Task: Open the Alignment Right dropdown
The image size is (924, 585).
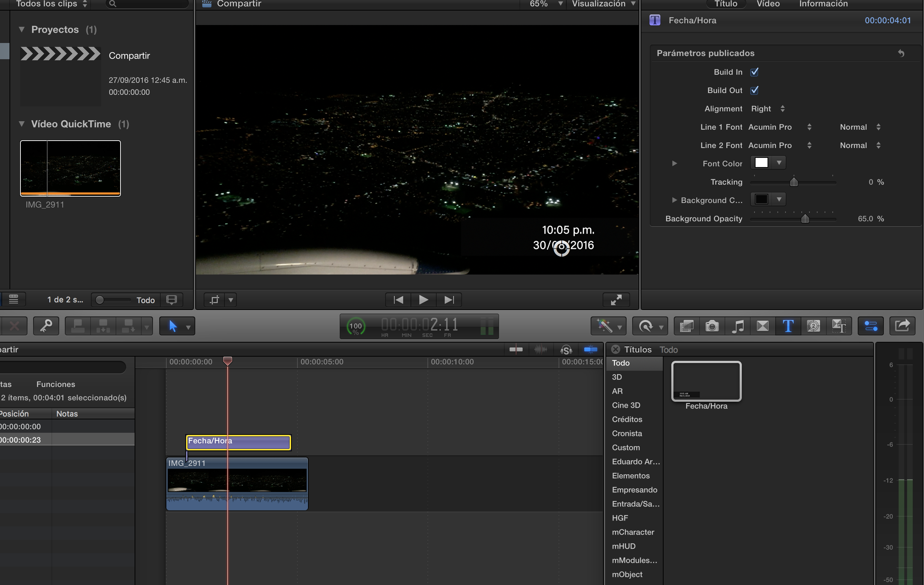Action: (768, 109)
